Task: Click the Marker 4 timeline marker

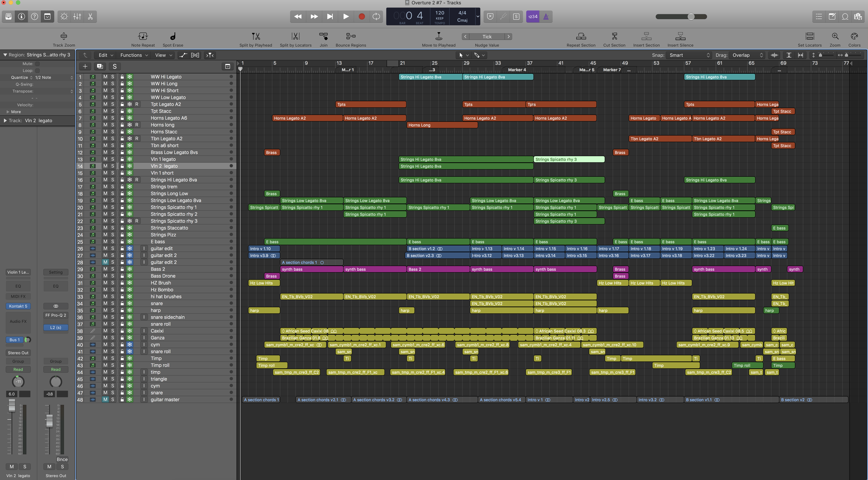Action: [x=517, y=70]
